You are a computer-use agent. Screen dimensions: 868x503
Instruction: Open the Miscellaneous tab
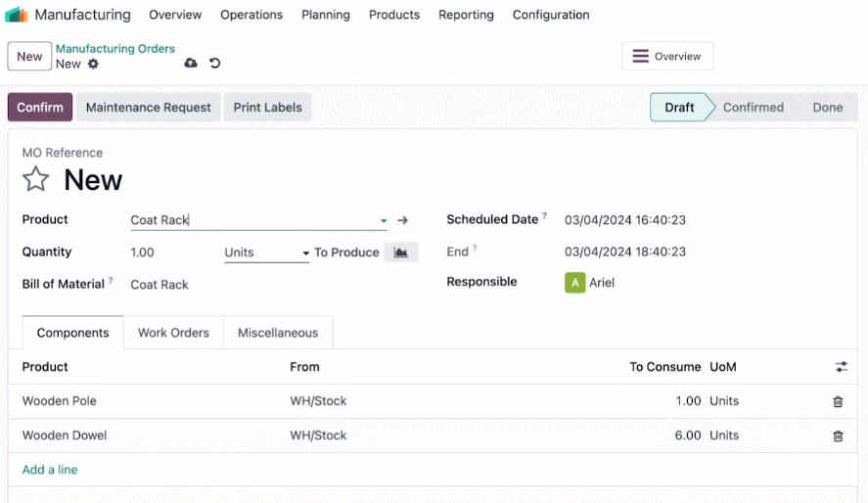click(x=278, y=333)
